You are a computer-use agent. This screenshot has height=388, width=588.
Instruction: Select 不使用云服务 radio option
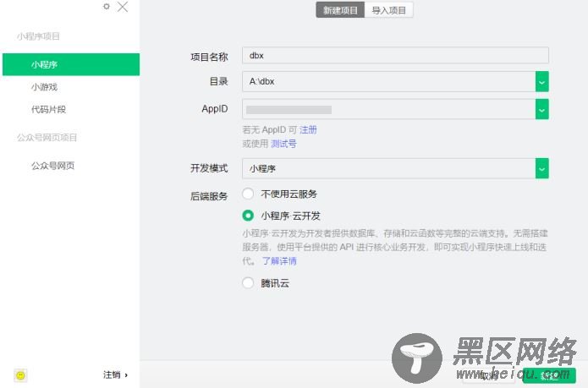[248, 194]
